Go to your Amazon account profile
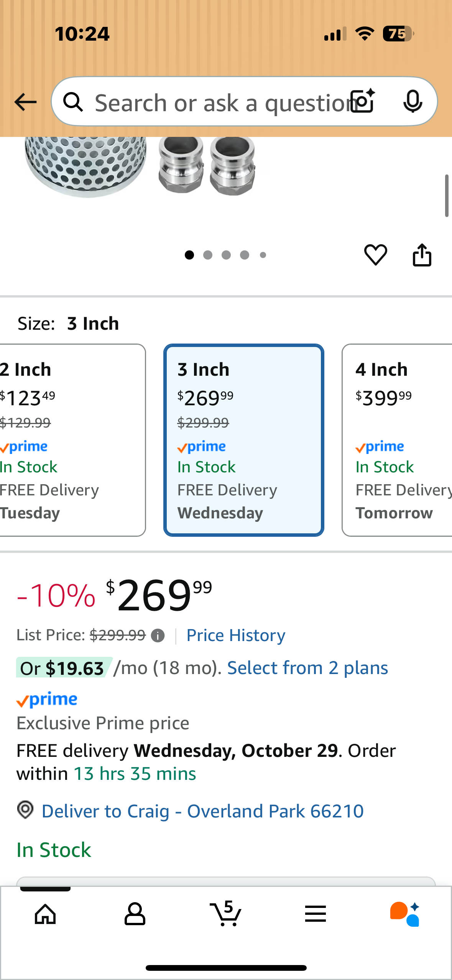Image resolution: width=452 pixels, height=980 pixels. pyautogui.click(x=135, y=914)
